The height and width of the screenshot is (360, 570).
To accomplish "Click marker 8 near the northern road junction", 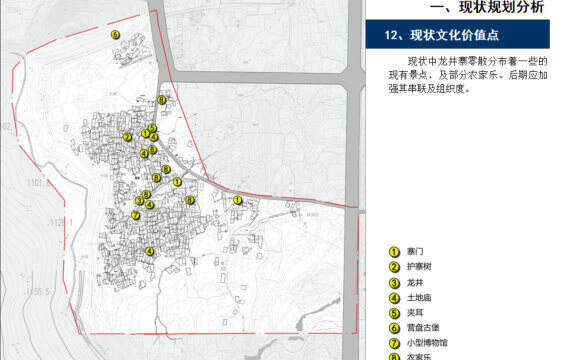I will click(161, 100).
